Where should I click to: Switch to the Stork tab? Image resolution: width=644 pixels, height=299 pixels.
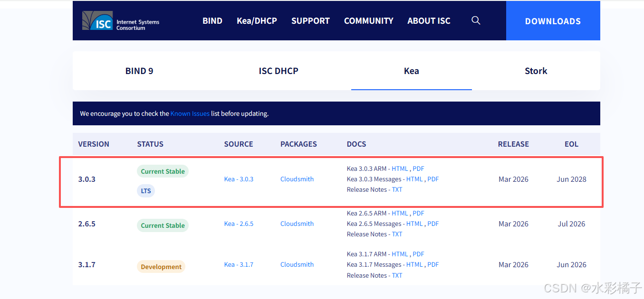[x=536, y=71]
